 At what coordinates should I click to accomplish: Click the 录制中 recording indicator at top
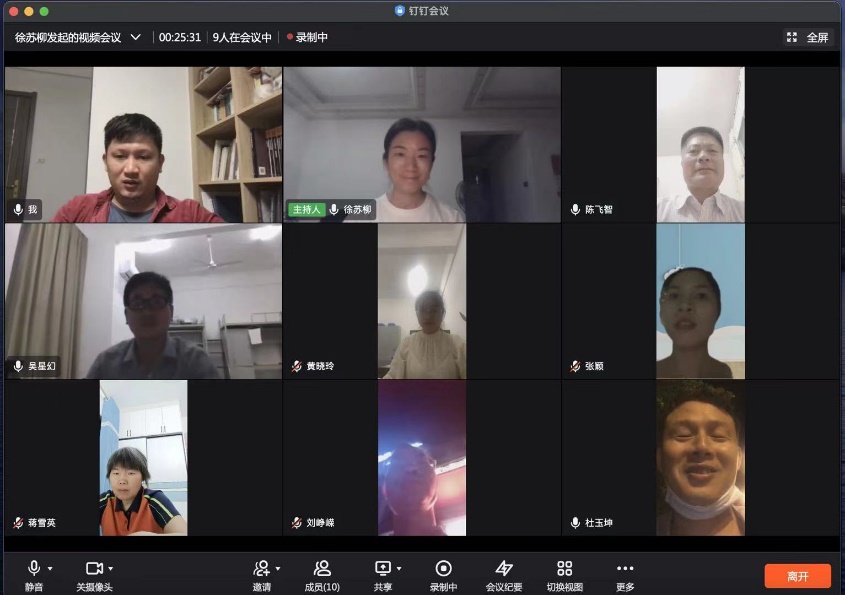[308, 37]
